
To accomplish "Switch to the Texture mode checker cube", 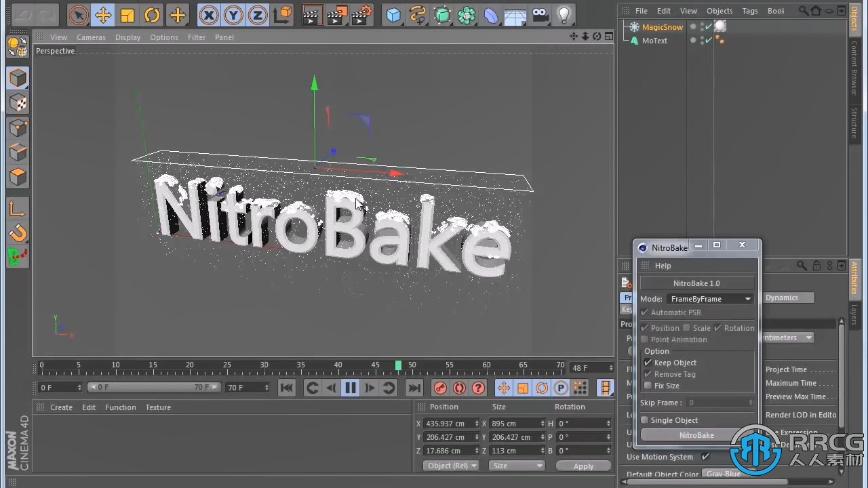I will pyautogui.click(x=18, y=102).
